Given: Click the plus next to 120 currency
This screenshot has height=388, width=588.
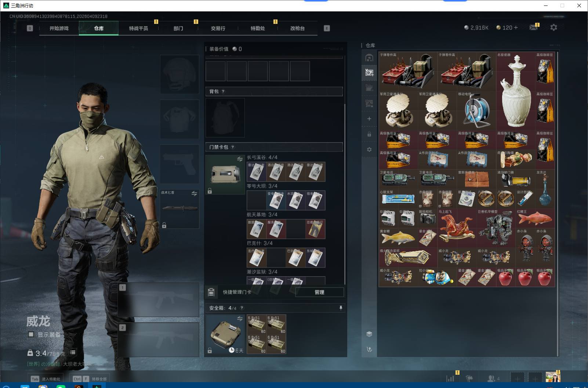Looking at the screenshot, I should point(516,28).
